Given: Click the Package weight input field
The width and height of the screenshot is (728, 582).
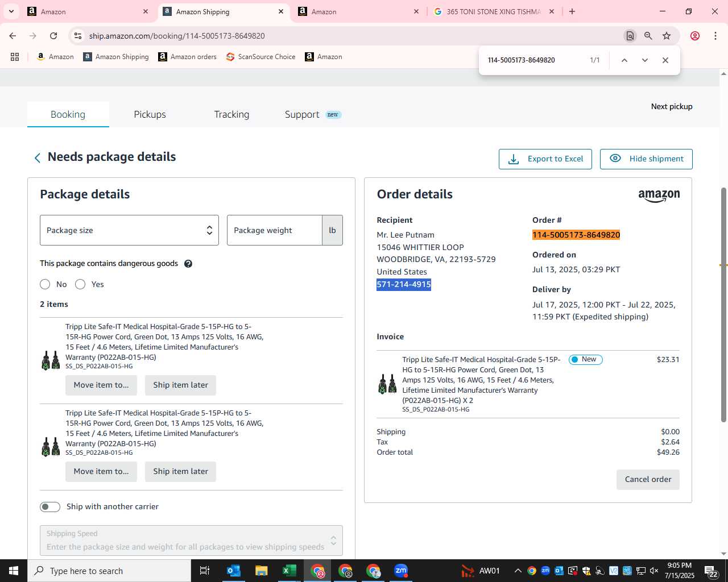Looking at the screenshot, I should tap(275, 230).
